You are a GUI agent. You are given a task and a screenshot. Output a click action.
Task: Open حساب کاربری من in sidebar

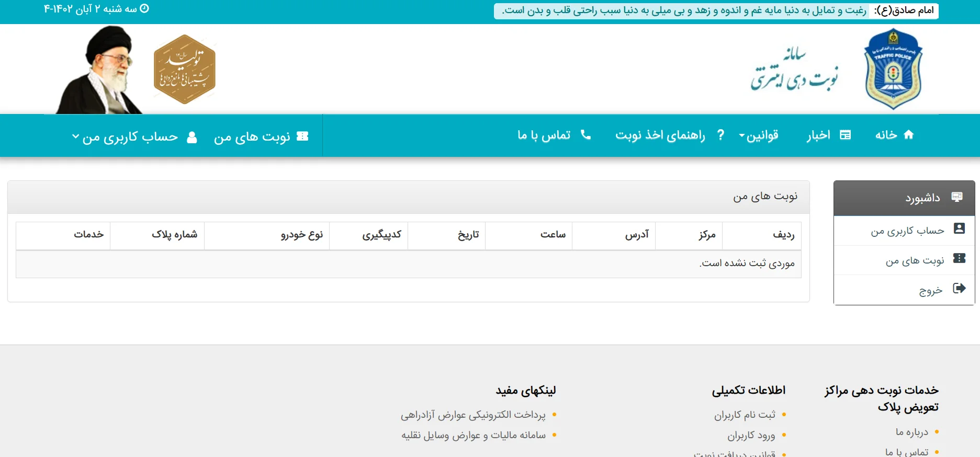click(x=904, y=231)
